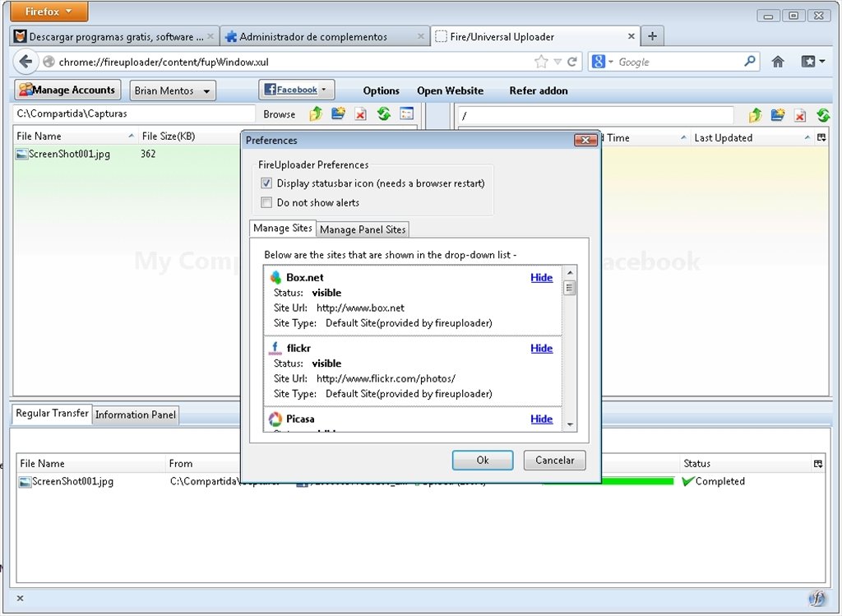Click the Browse button for local folder
Screen dimensions: 842x616
[280, 113]
